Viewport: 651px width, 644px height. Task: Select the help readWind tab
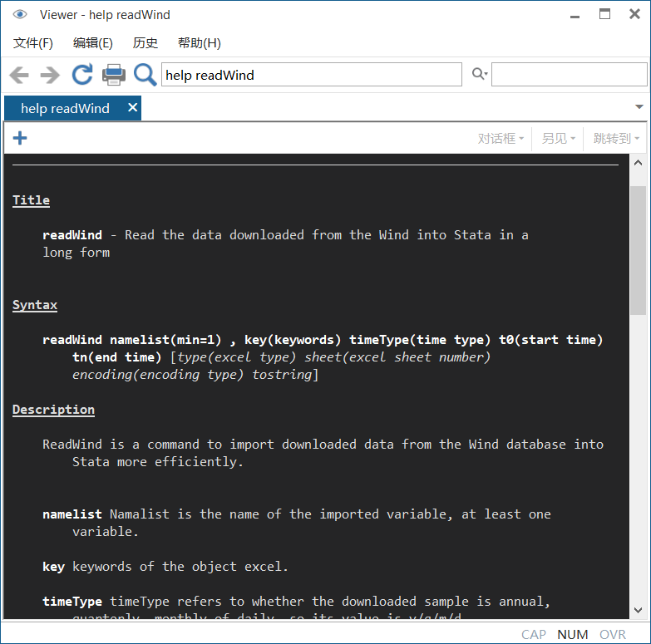(x=65, y=109)
